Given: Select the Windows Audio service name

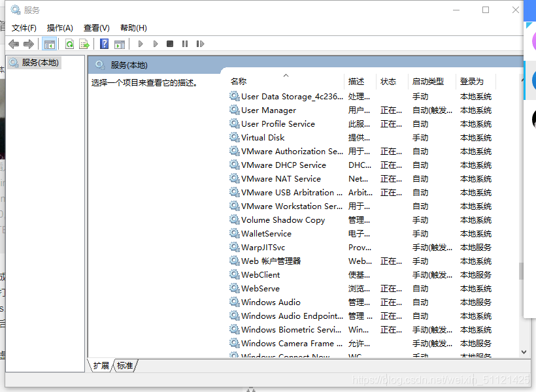Looking at the screenshot, I should (x=271, y=302).
